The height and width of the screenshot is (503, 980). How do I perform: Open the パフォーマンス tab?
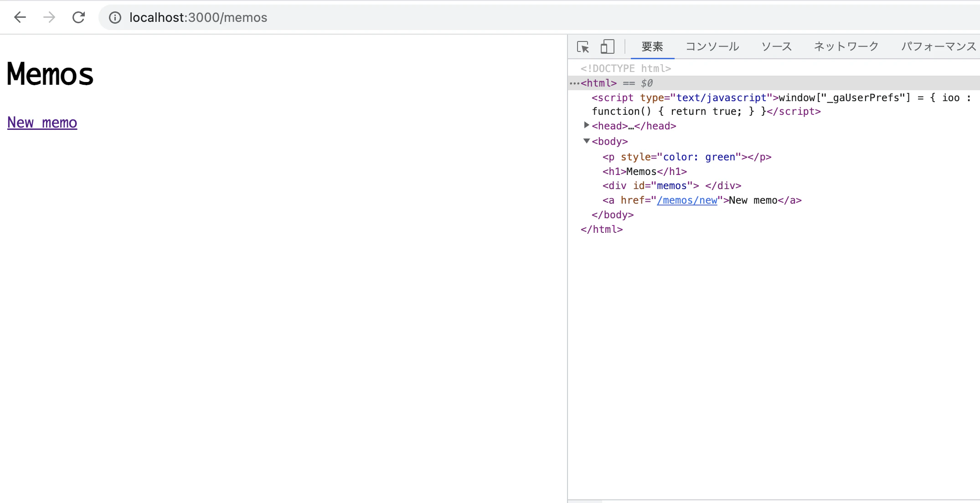[939, 46]
